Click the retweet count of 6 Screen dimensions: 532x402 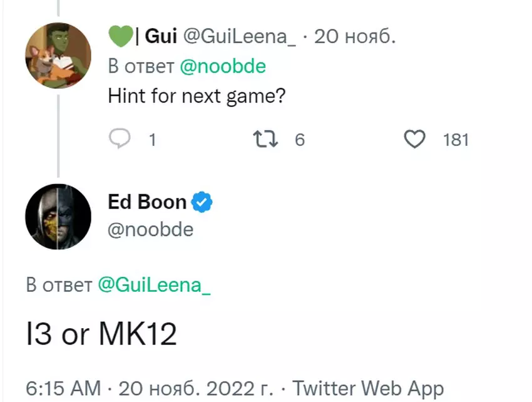(x=299, y=140)
